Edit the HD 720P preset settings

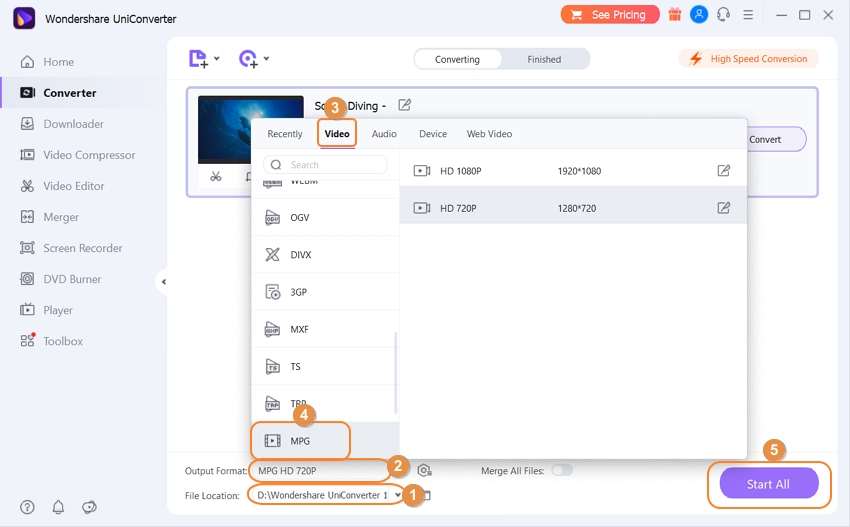coord(724,208)
